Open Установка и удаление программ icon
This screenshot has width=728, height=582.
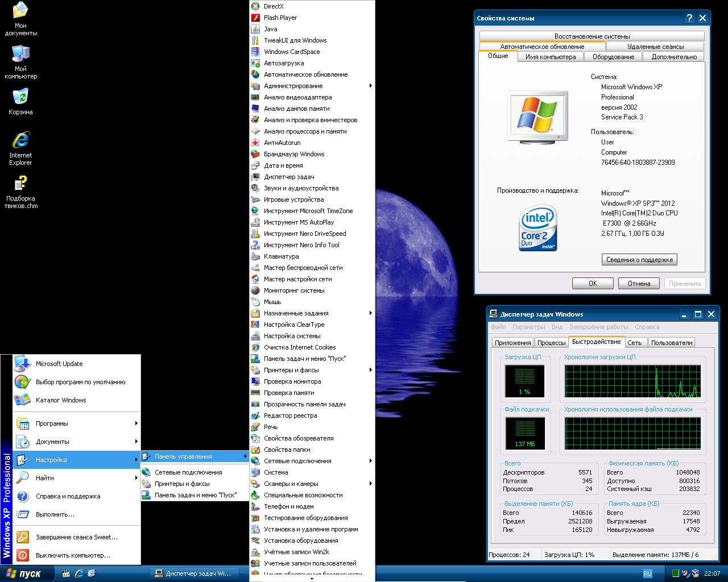pyautogui.click(x=255, y=529)
